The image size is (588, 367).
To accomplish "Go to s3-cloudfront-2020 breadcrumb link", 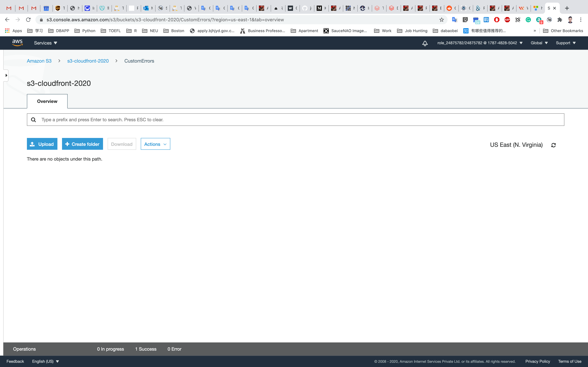I will coord(88,61).
